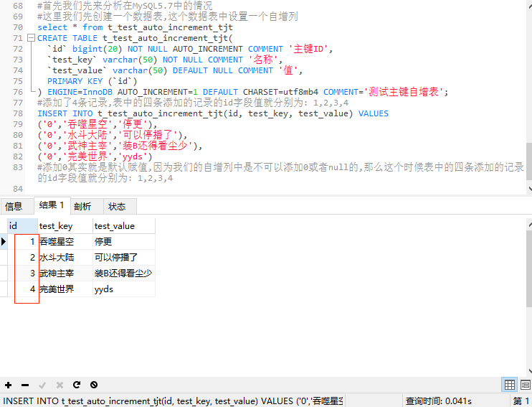The width and height of the screenshot is (532, 407).
Task: Select the id cell with value 1
Action: (22, 242)
